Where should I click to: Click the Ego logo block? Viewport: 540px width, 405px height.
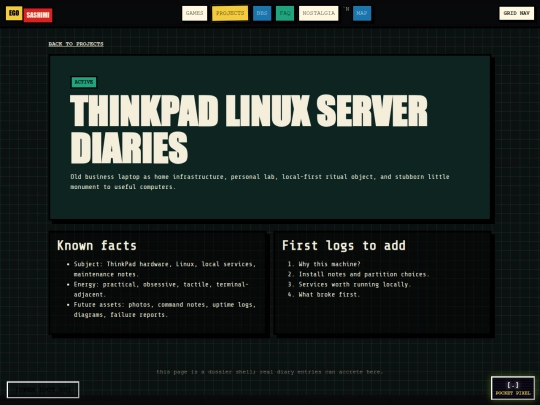[14, 13]
